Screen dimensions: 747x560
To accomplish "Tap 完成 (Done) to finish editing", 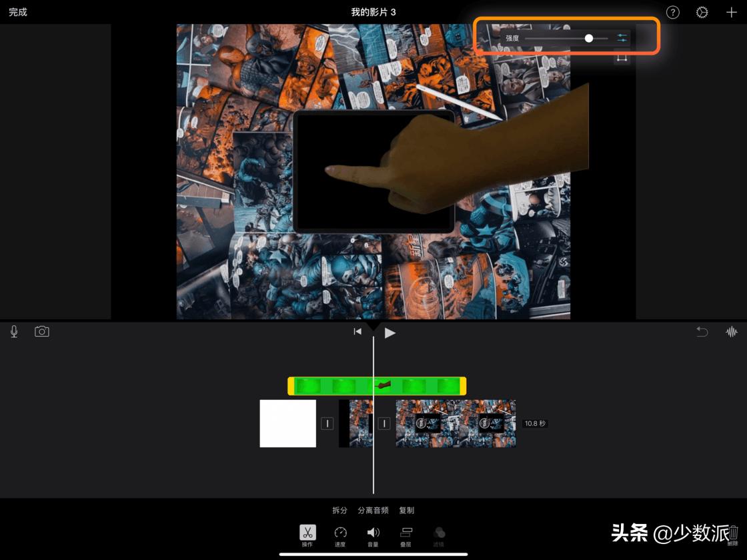I will click(x=17, y=12).
